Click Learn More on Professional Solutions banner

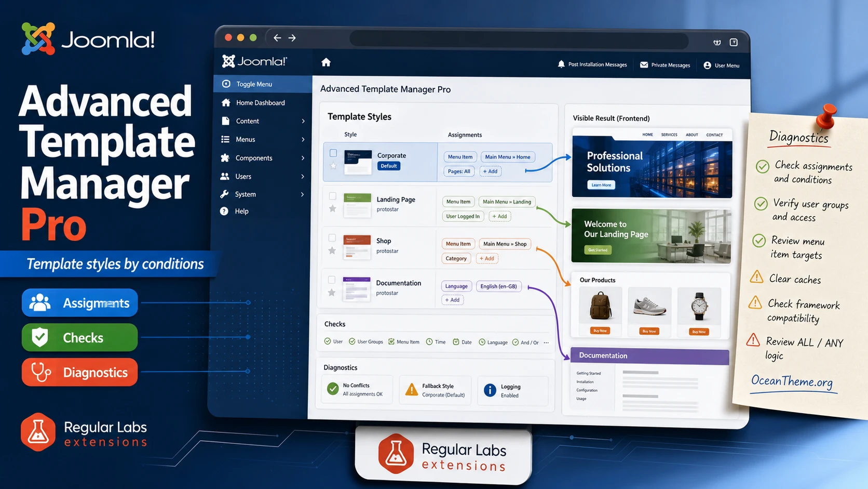pos(601,185)
